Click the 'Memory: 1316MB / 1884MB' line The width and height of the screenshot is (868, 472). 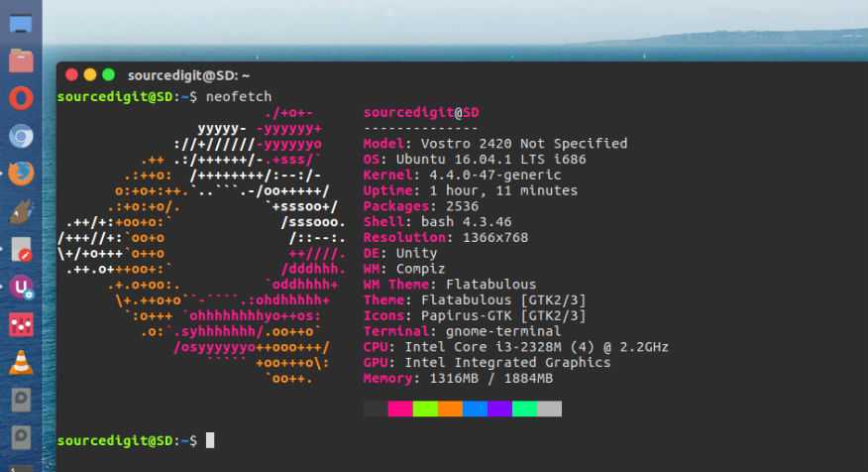coord(458,379)
